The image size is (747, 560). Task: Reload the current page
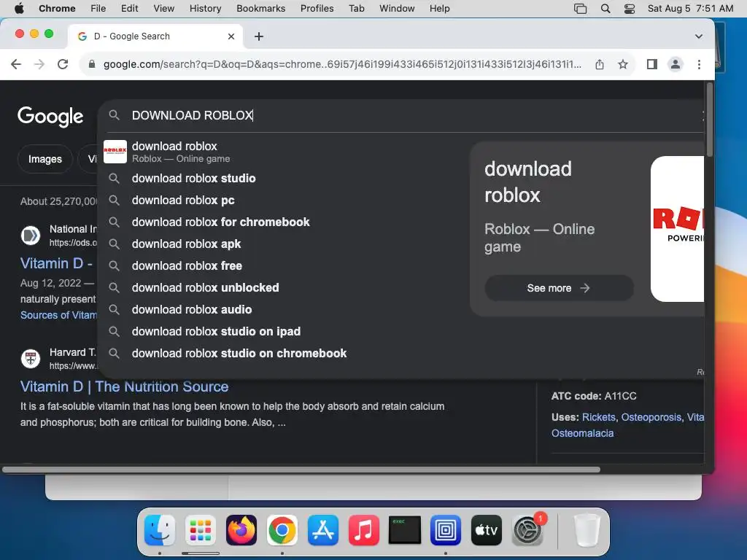point(63,64)
